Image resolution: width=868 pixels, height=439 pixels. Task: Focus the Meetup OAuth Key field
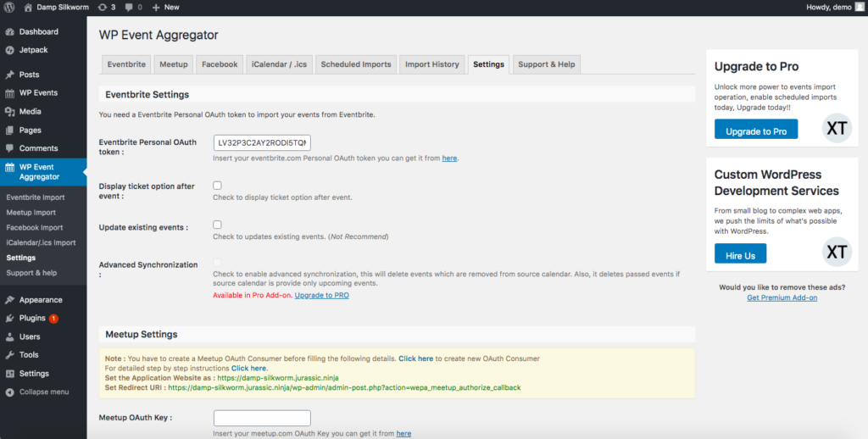262,418
